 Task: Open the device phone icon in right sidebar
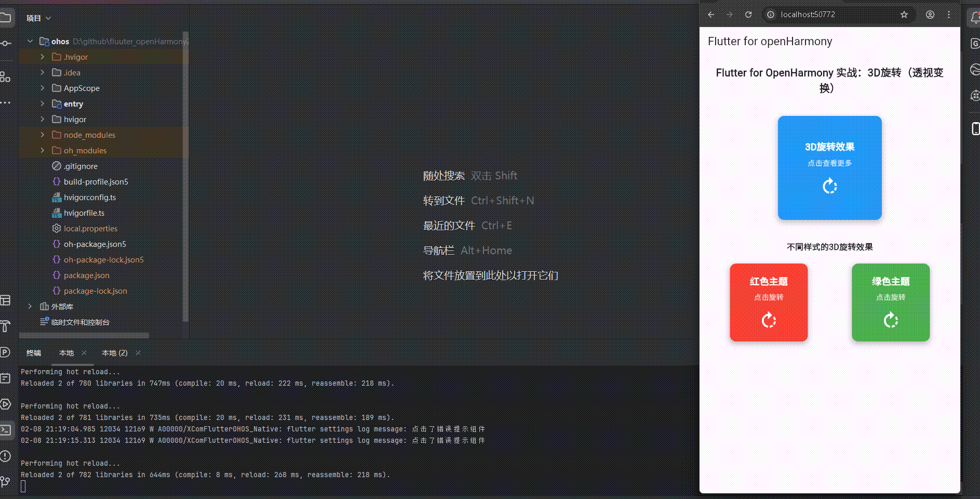975,128
